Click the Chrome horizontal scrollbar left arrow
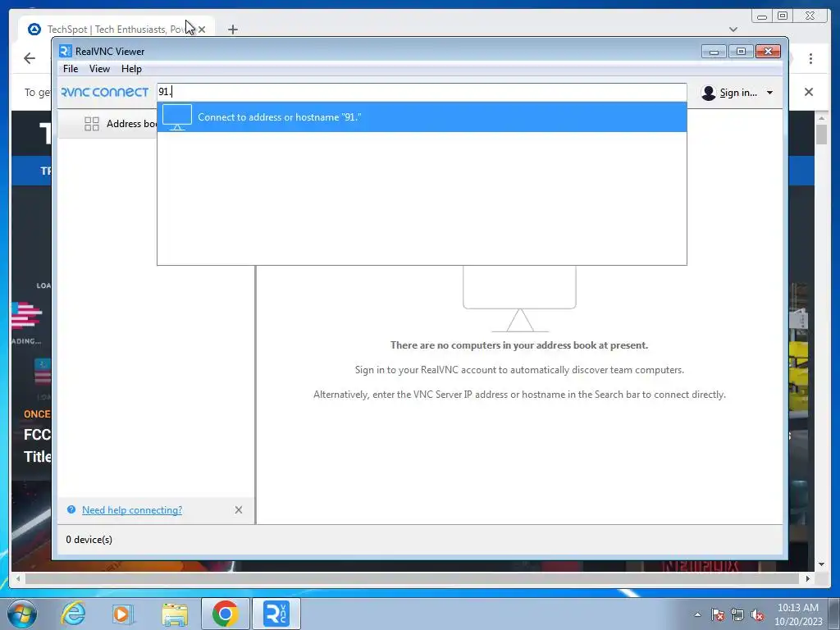 pyautogui.click(x=18, y=578)
